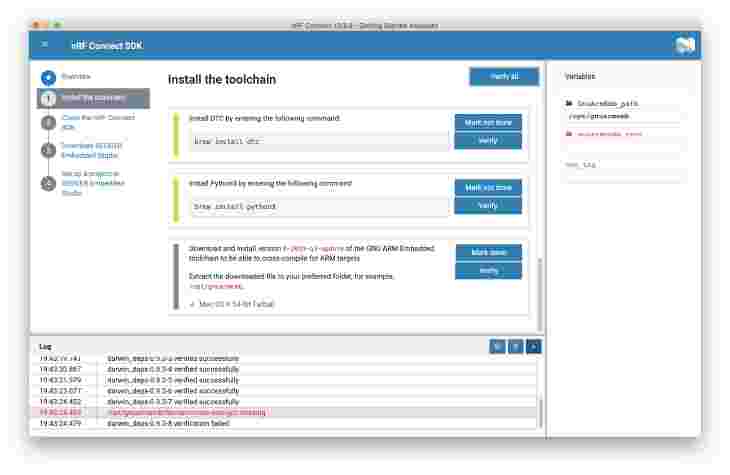
Task: Open the toolchain version link in third step
Action: 314,249
